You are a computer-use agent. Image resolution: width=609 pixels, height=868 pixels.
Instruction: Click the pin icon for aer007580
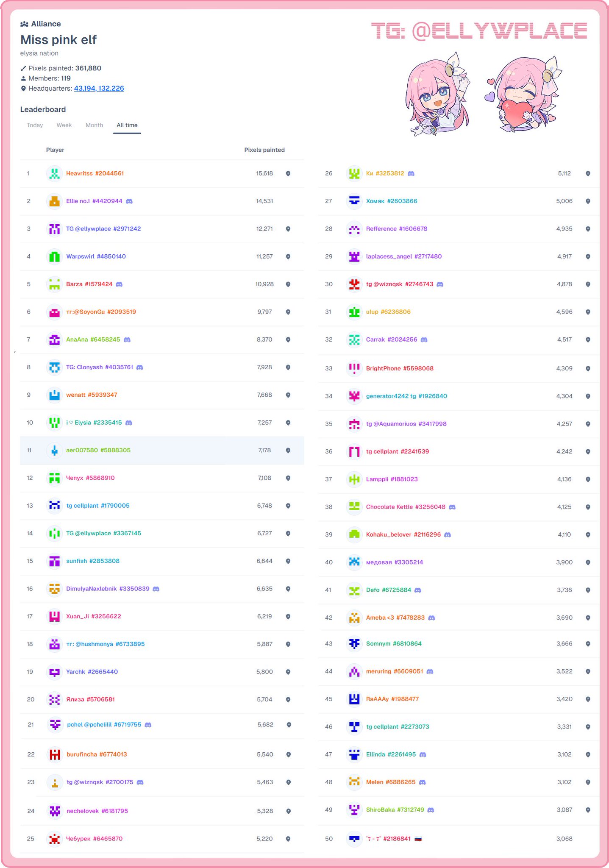point(288,451)
